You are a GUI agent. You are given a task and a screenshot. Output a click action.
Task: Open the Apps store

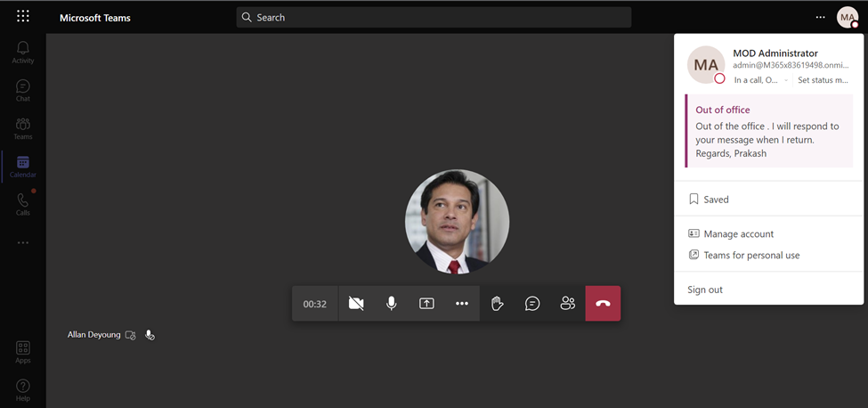(22, 352)
